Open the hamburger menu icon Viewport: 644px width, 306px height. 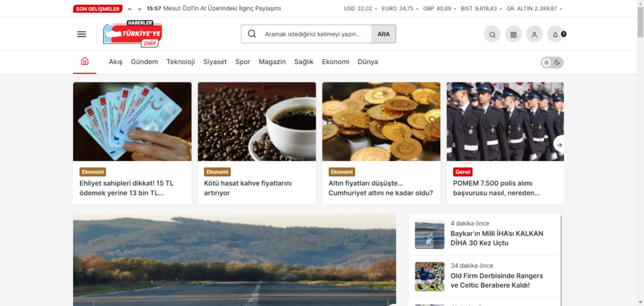(82, 34)
